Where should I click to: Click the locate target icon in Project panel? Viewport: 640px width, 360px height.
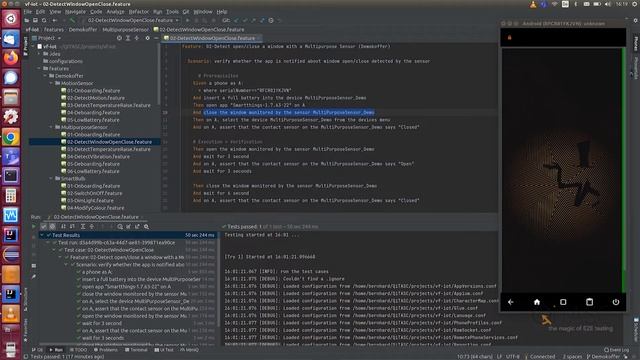coord(119,38)
